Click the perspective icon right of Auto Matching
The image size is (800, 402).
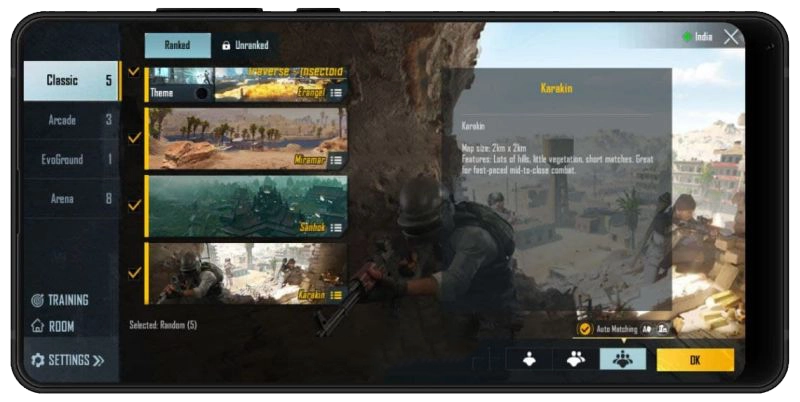(662, 329)
